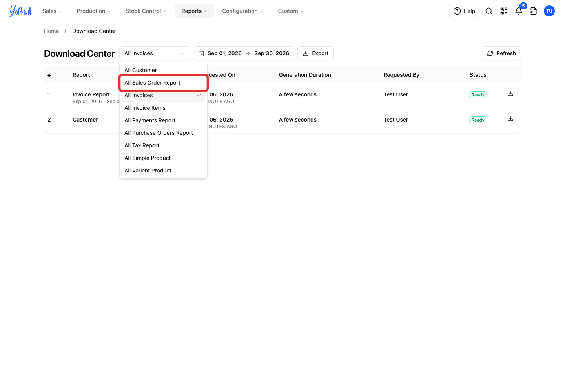Click Download Center breadcrumb text

[x=94, y=31]
